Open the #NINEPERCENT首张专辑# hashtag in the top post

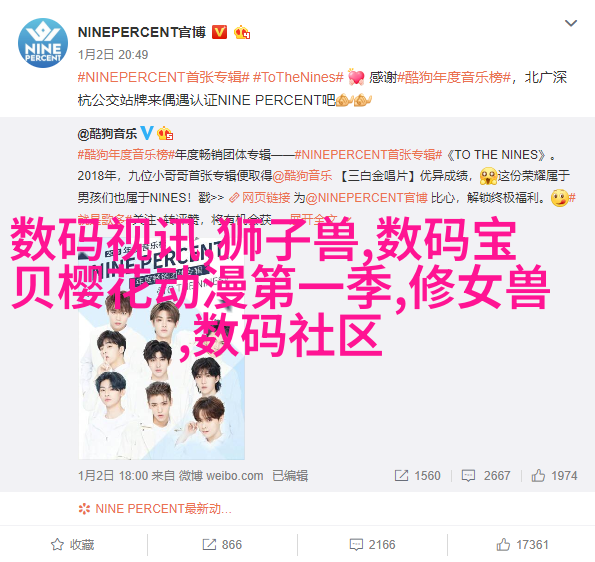(x=164, y=77)
